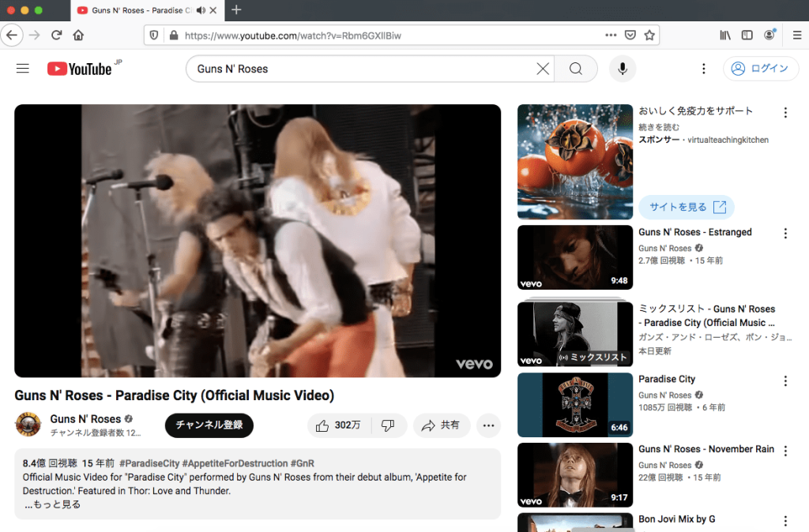The height and width of the screenshot is (532, 809).
Task: Open the Estranged video thumbnail
Action: [575, 257]
